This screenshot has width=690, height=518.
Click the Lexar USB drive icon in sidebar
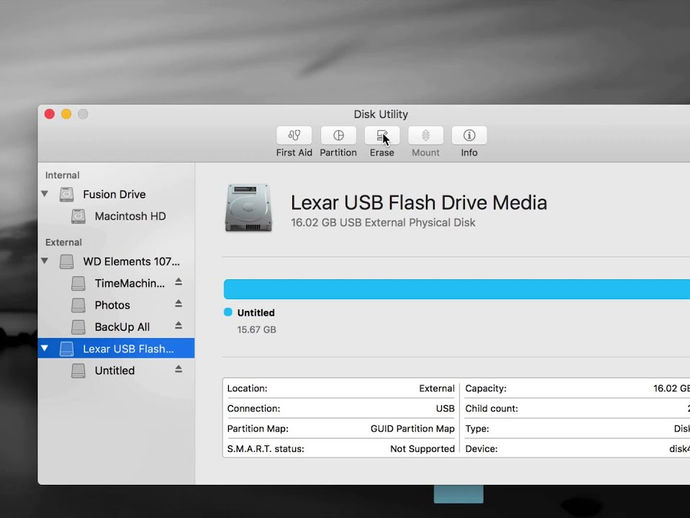[66, 349]
